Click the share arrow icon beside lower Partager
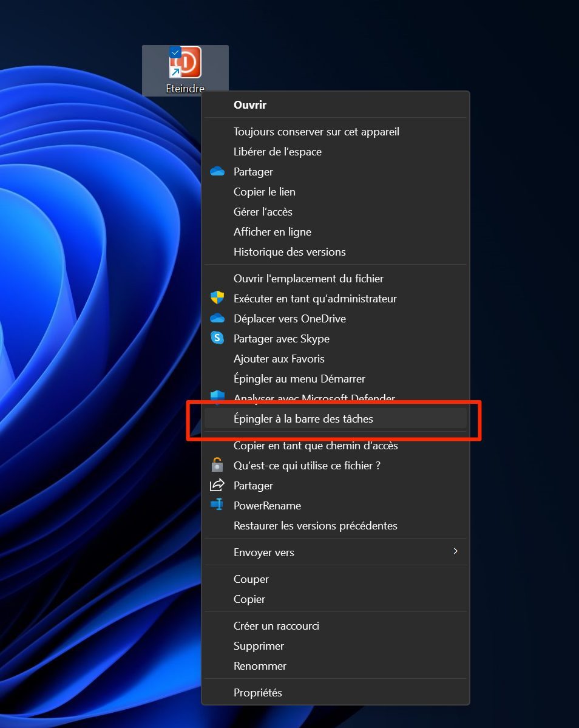Viewport: 579px width, 728px height. (217, 485)
